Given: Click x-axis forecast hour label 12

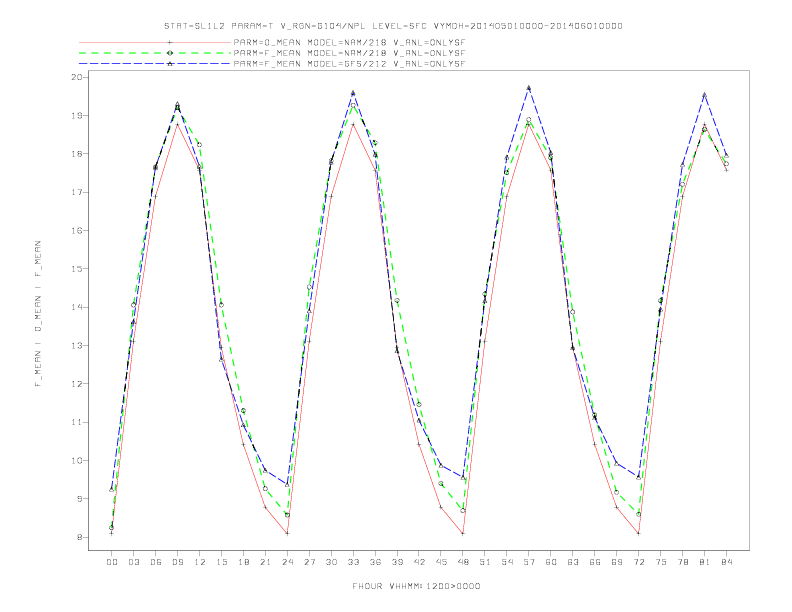Looking at the screenshot, I should pos(200,562).
